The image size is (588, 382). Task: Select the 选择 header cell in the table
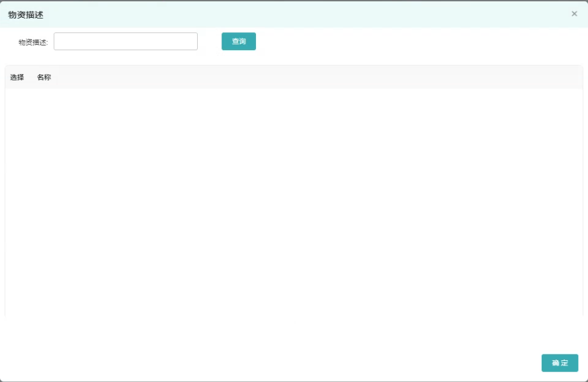click(17, 77)
